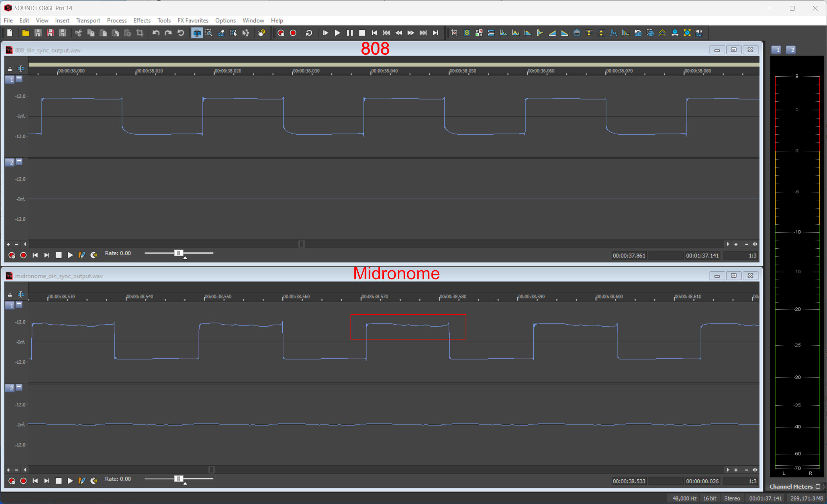Viewport: 827px width, 504px height.
Task: Toggle lock icon in Midronome window ruler
Action: point(10,294)
